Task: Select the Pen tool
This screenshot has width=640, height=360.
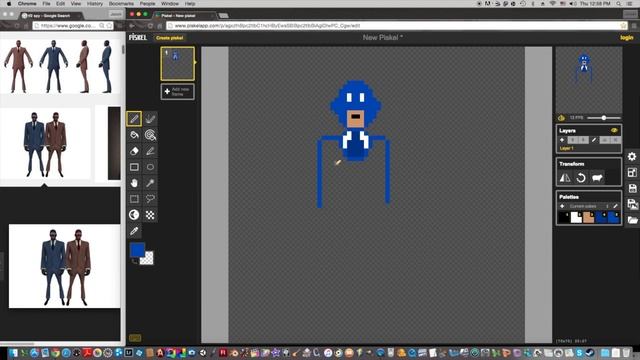Action: 134,119
